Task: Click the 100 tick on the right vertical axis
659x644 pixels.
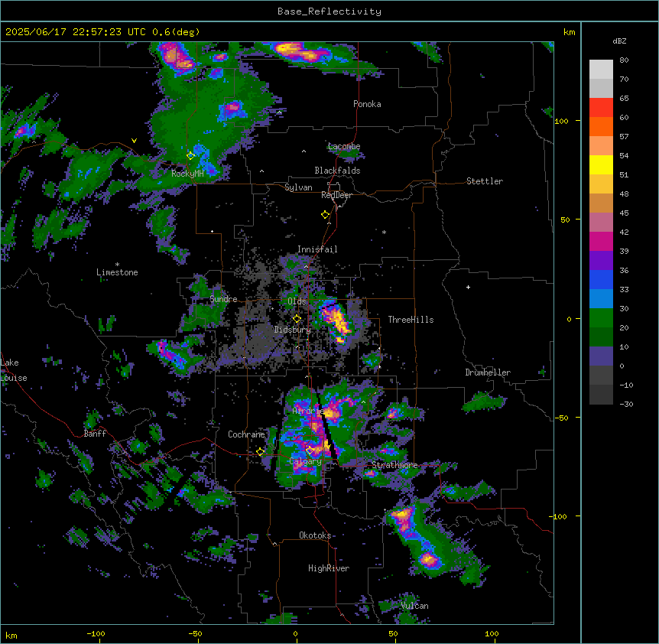Action: (561, 121)
